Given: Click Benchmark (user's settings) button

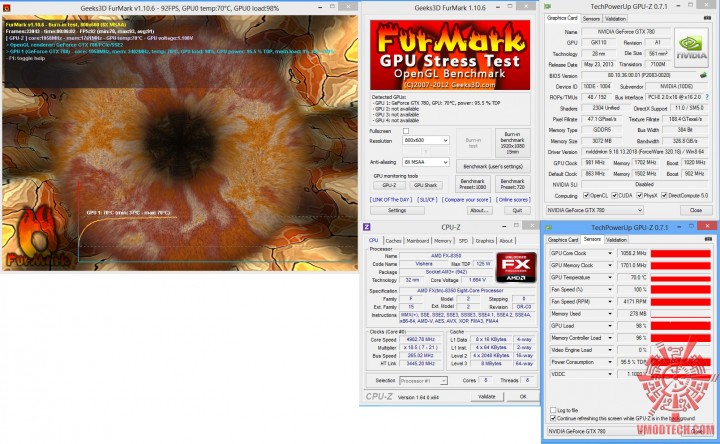Looking at the screenshot, I should click(493, 167).
